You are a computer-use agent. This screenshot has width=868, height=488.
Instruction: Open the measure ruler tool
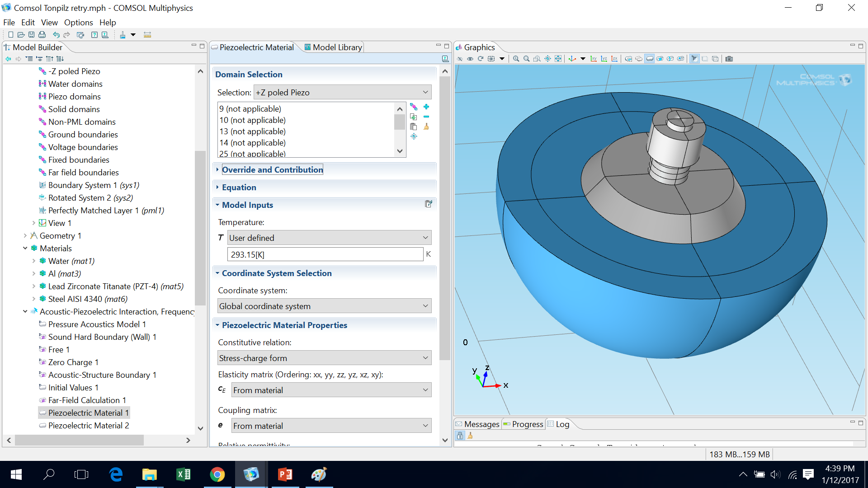pyautogui.click(x=147, y=35)
